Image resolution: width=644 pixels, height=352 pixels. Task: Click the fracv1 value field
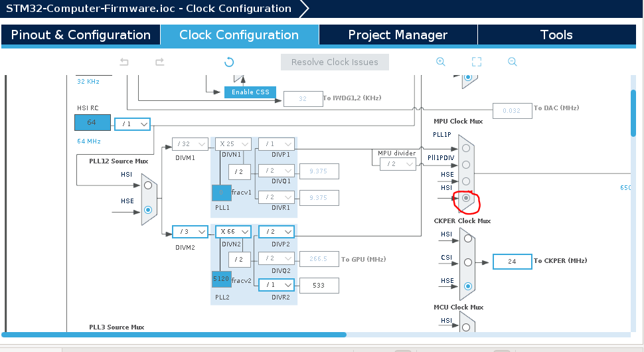pyautogui.click(x=221, y=193)
